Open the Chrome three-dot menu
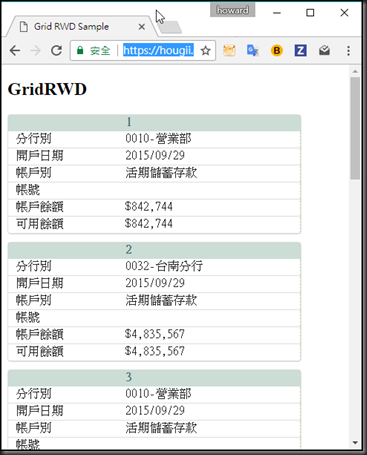This screenshot has height=455, width=367. click(x=348, y=51)
